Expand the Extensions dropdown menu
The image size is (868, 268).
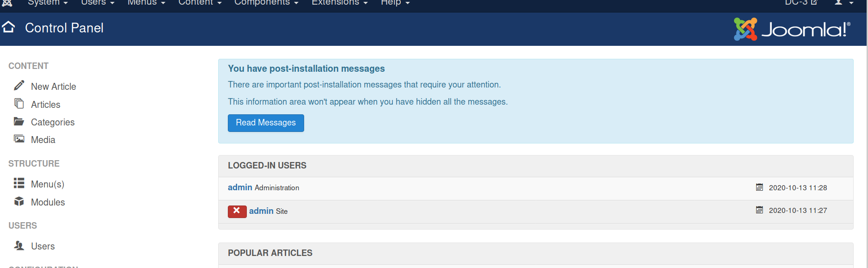pyautogui.click(x=340, y=3)
